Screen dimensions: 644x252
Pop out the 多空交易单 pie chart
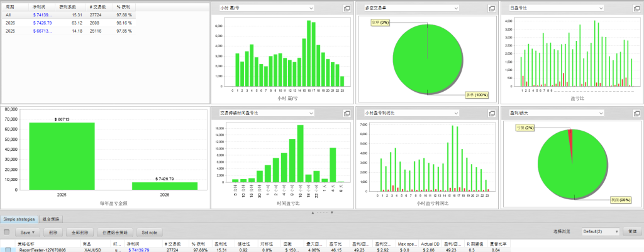(x=492, y=8)
